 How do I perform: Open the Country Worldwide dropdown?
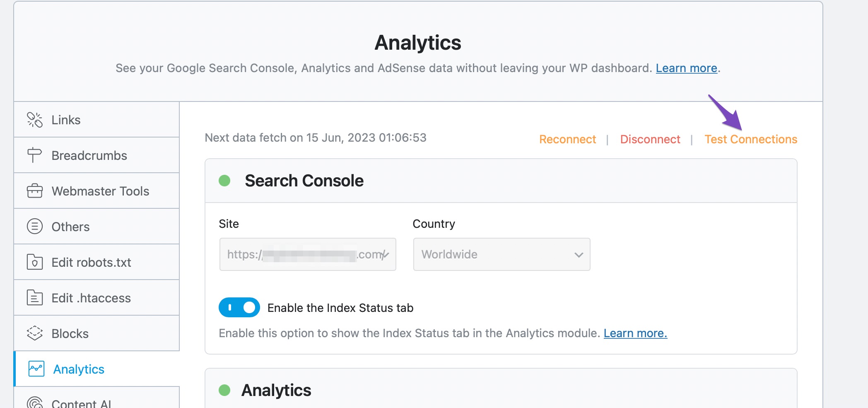[502, 254]
